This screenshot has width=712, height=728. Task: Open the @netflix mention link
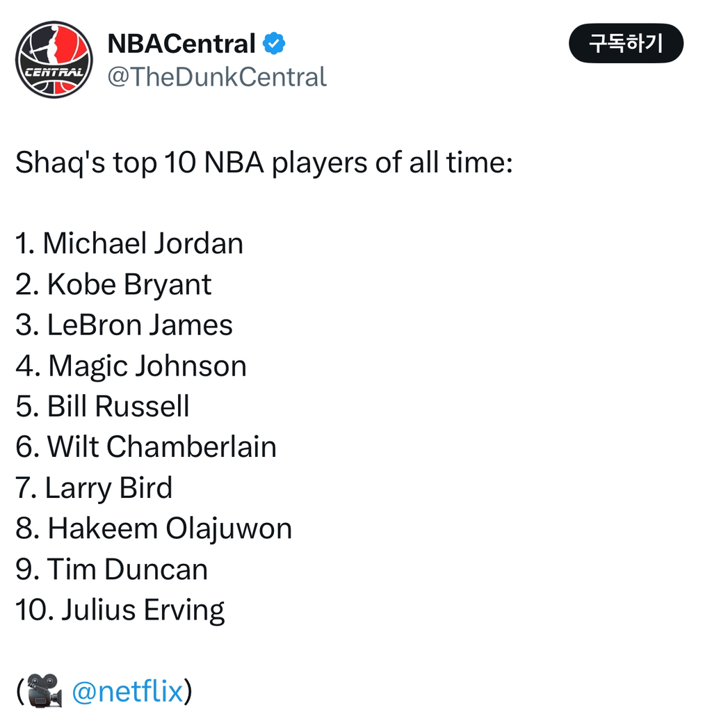[x=127, y=691]
